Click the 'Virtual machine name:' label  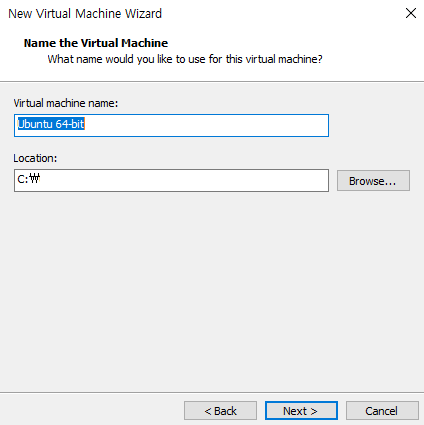(66, 103)
